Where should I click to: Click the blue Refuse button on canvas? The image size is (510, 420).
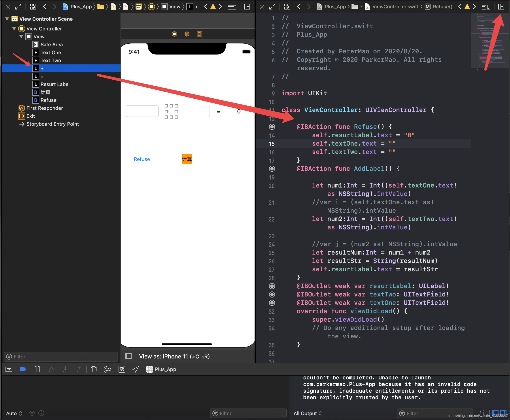click(x=142, y=159)
